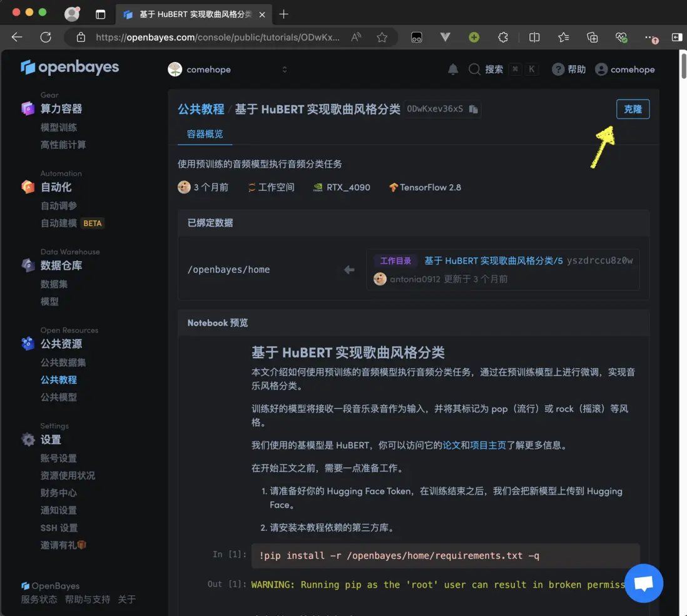Viewport: 687px width, 616px height.
Task: Copy the tutorial ID using the copy icon
Action: (x=474, y=109)
